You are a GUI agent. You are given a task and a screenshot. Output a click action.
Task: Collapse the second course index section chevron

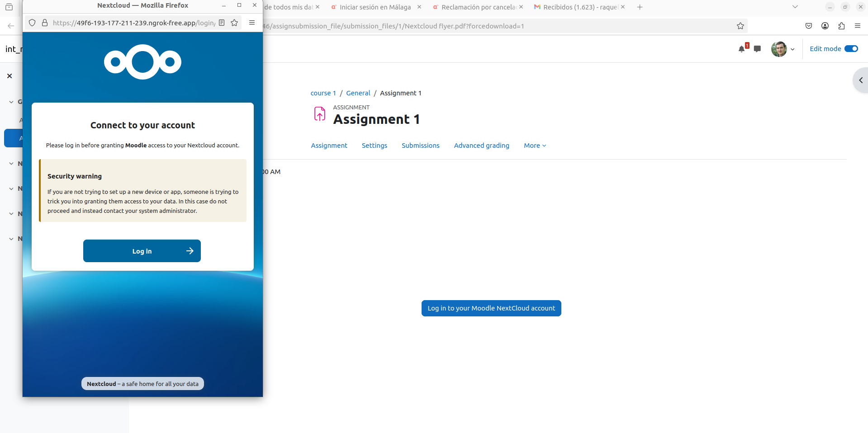click(11, 164)
